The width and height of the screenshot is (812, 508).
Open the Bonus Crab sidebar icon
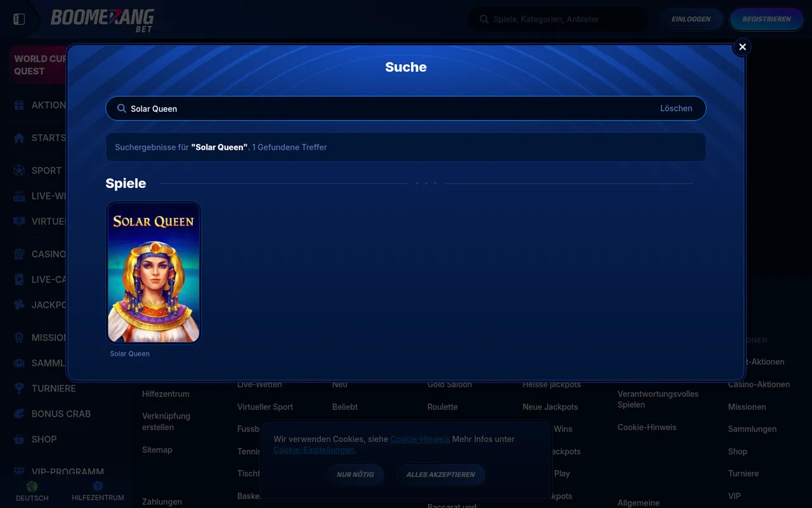(x=19, y=414)
